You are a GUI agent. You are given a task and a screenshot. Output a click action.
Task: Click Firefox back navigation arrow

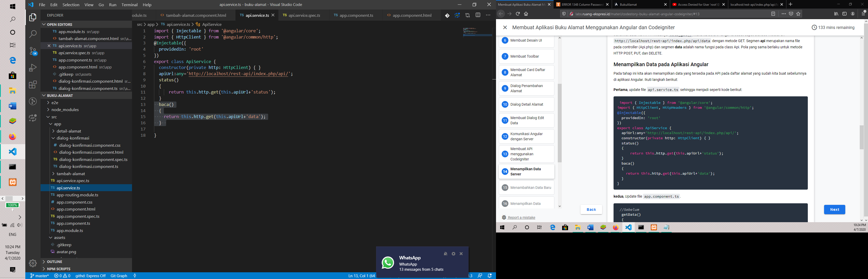pyautogui.click(x=501, y=14)
